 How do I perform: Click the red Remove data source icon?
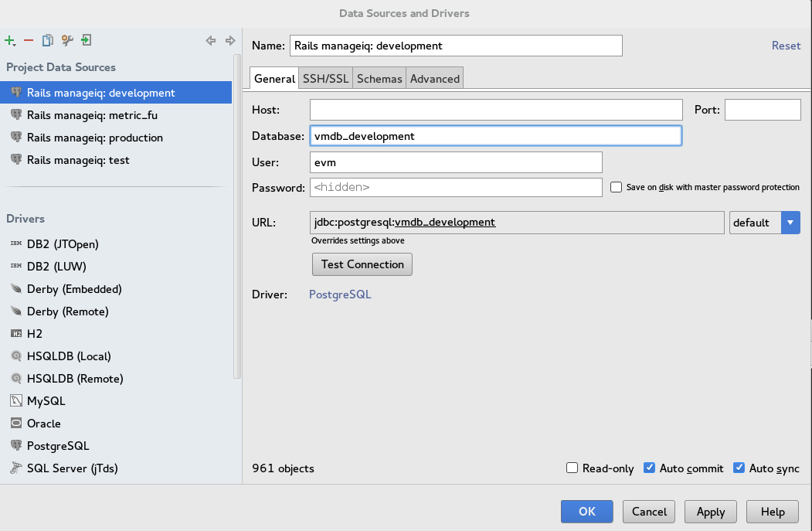(29, 40)
